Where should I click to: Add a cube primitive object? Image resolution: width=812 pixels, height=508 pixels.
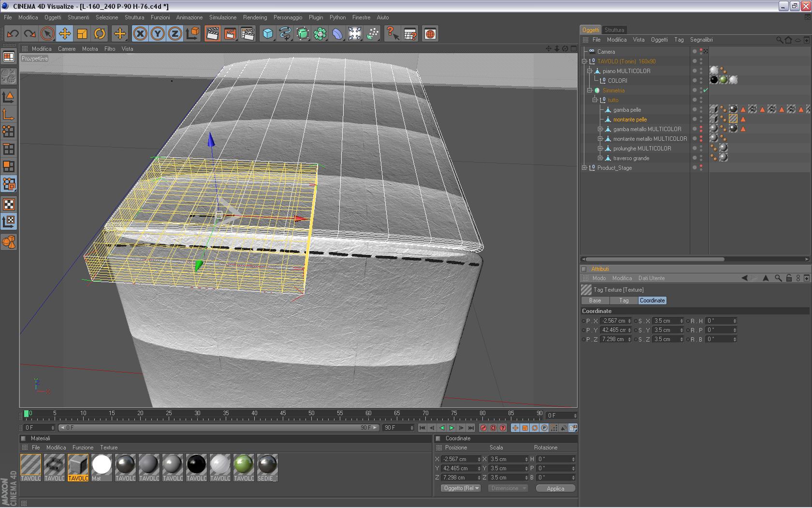(x=268, y=34)
